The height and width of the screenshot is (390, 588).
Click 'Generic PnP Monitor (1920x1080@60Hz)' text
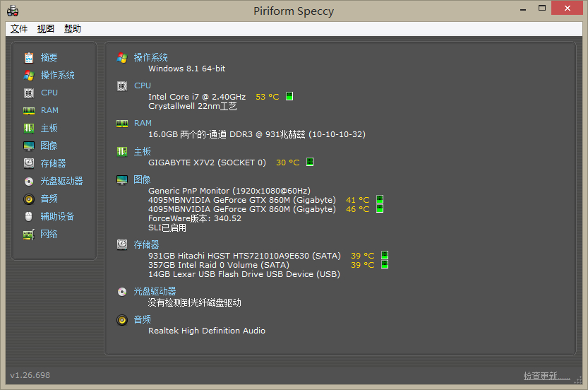coord(229,191)
